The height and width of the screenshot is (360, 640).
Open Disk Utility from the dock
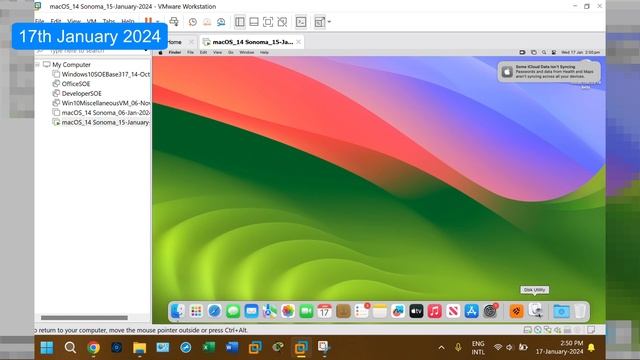pos(535,311)
